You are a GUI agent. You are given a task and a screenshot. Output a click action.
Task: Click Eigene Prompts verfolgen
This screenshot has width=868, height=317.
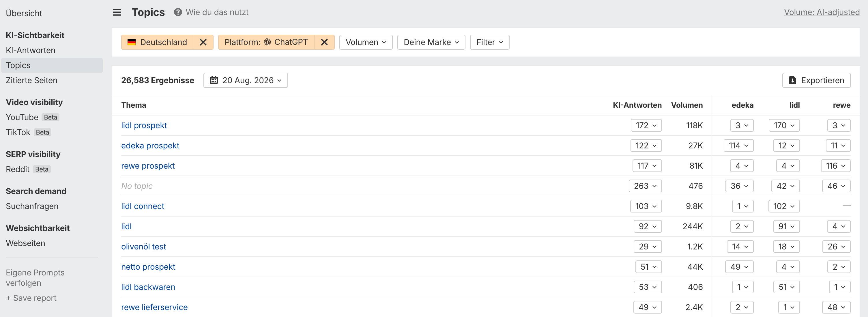pos(35,278)
